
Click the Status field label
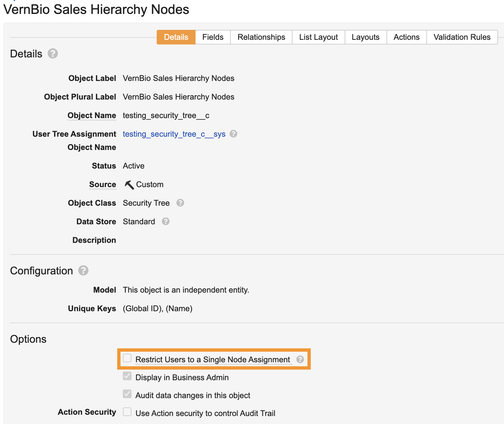click(x=104, y=166)
